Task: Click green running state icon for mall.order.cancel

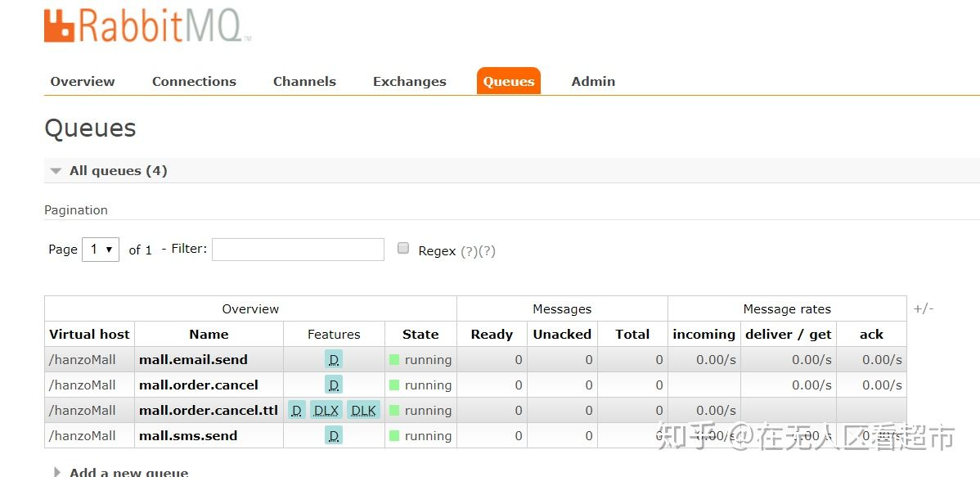Action: (393, 385)
